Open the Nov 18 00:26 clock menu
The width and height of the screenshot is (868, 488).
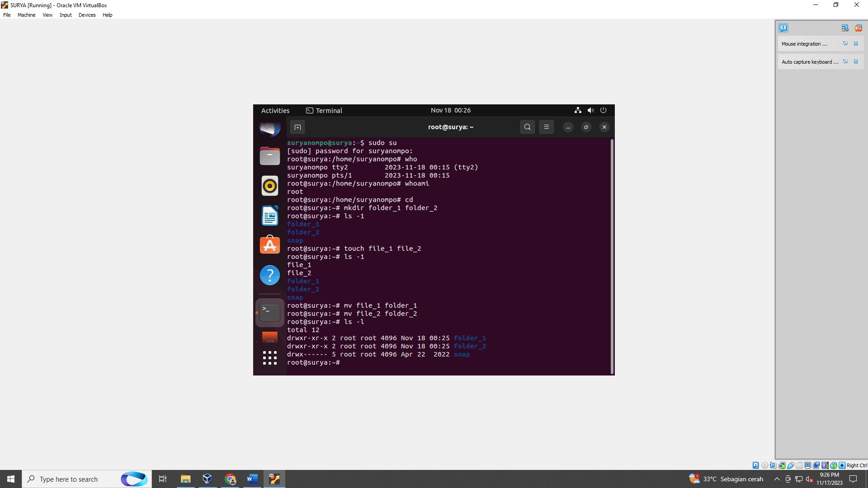click(450, 110)
